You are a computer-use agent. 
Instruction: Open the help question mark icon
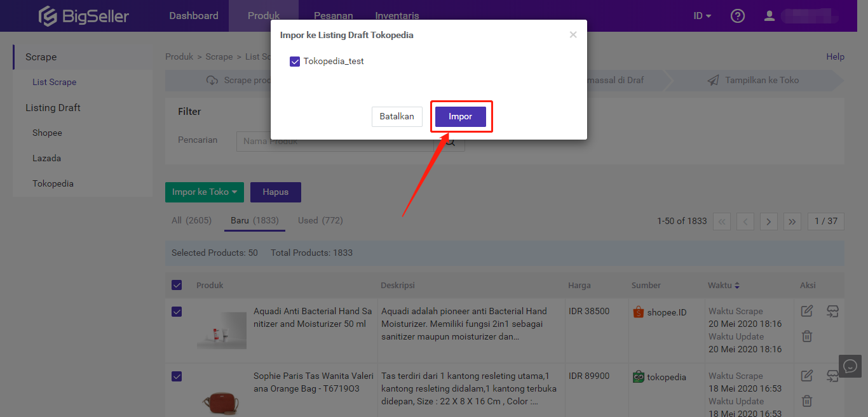(738, 16)
